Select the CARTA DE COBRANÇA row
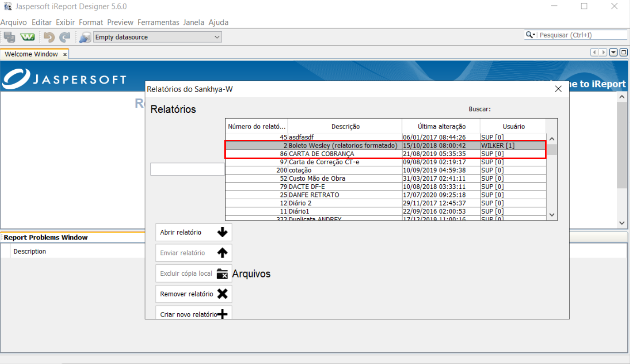The width and height of the screenshot is (630, 364). (x=386, y=153)
